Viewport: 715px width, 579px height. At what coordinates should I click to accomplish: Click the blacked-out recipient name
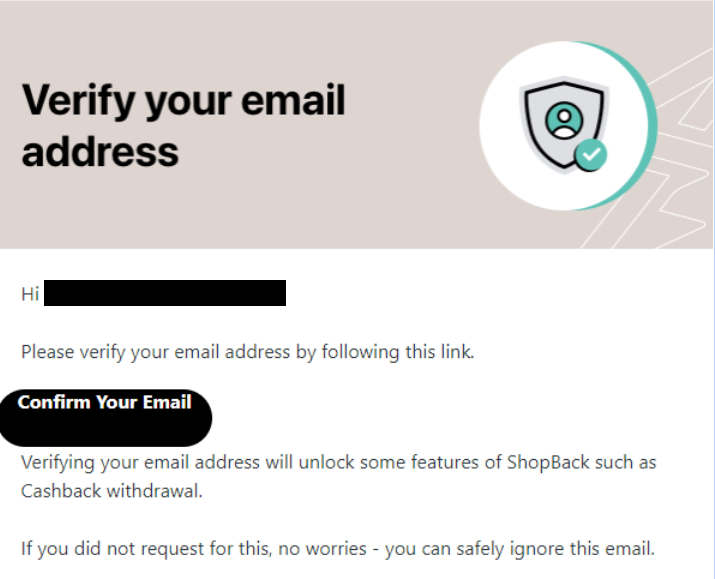(165, 293)
